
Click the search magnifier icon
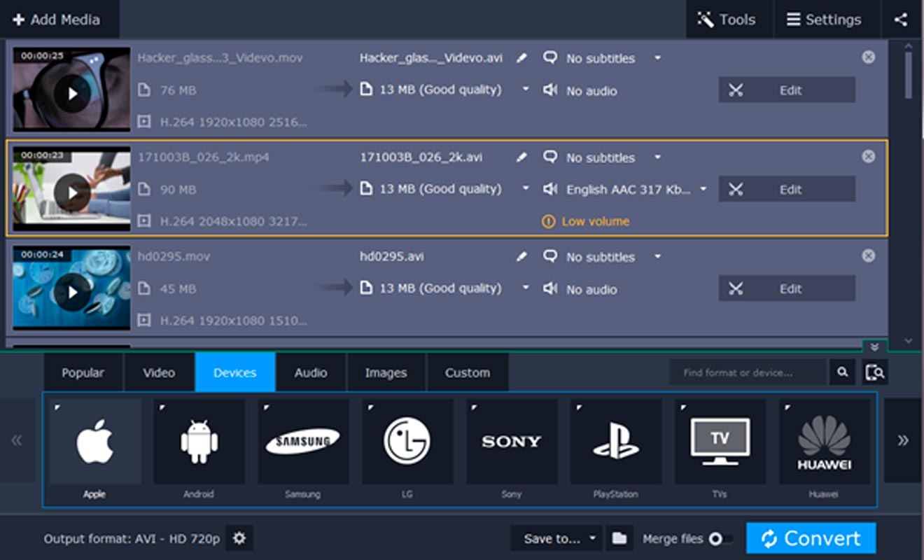(x=843, y=372)
